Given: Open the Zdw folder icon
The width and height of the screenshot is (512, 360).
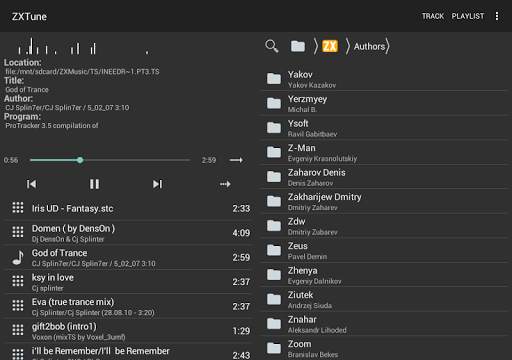Looking at the screenshot, I should coord(274,226).
